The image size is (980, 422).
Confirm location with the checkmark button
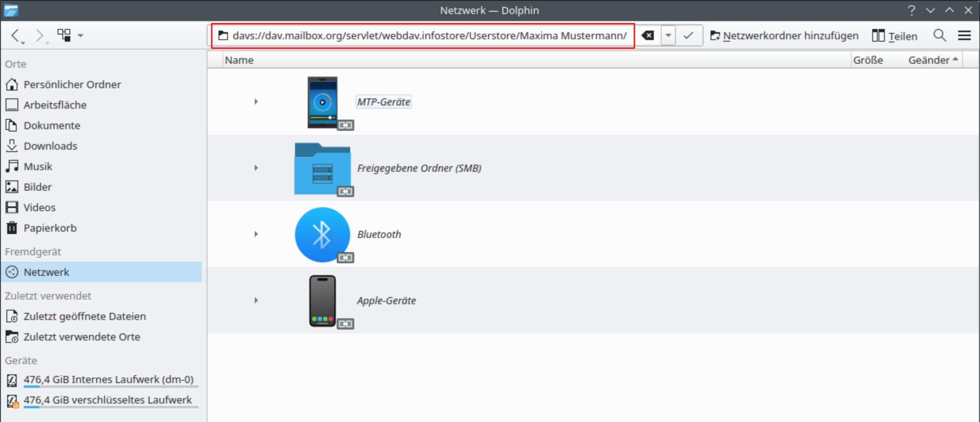688,35
